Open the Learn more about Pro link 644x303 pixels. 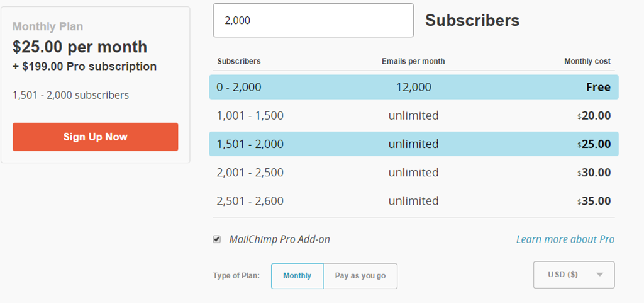pyautogui.click(x=565, y=239)
